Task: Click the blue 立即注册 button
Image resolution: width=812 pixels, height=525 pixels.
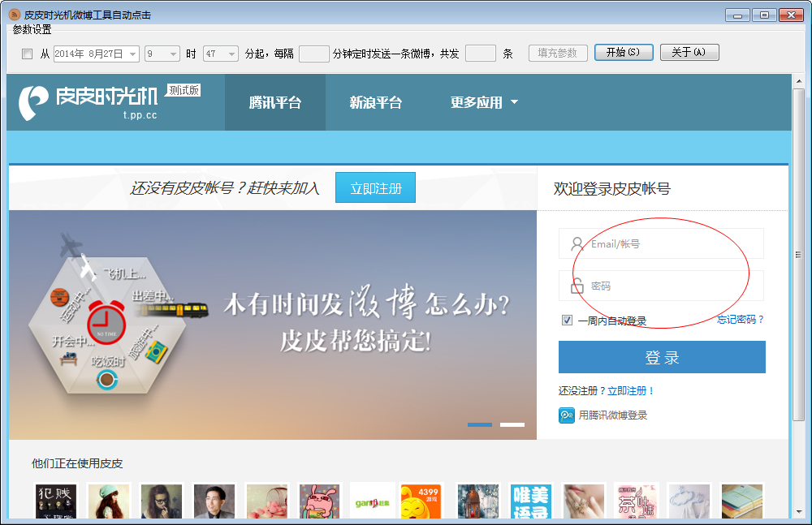Action: click(x=375, y=188)
